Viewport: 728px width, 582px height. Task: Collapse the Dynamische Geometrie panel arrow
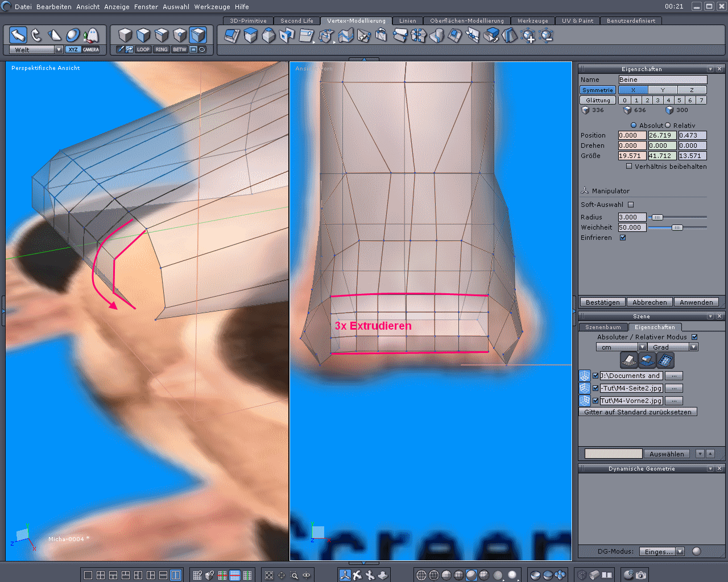[x=710, y=469]
